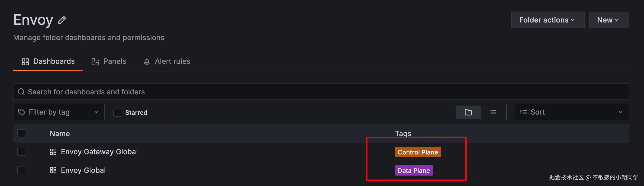Open the Sort dropdown

571,112
